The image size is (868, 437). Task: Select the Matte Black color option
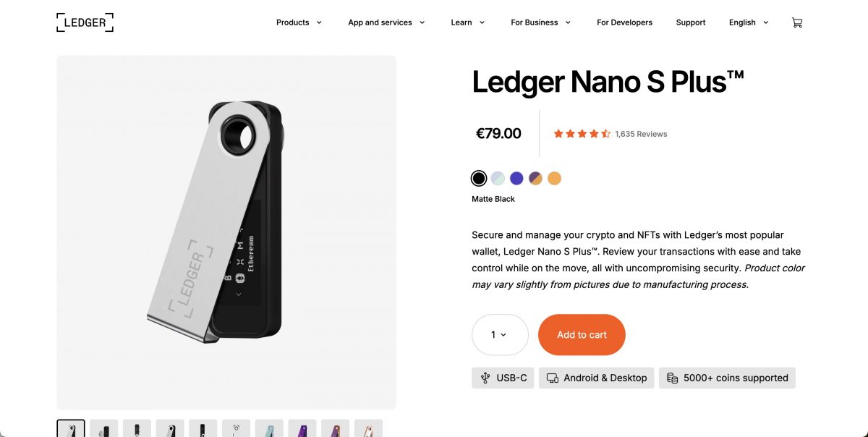pyautogui.click(x=479, y=178)
